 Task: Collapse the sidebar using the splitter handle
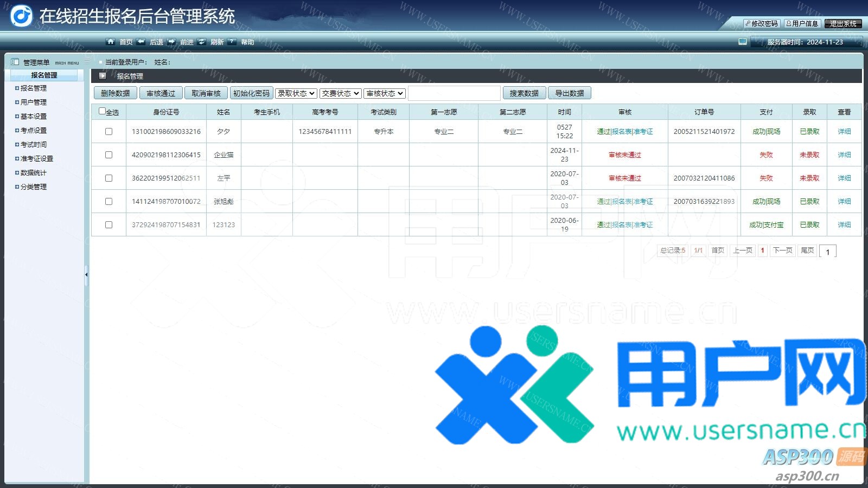point(86,275)
